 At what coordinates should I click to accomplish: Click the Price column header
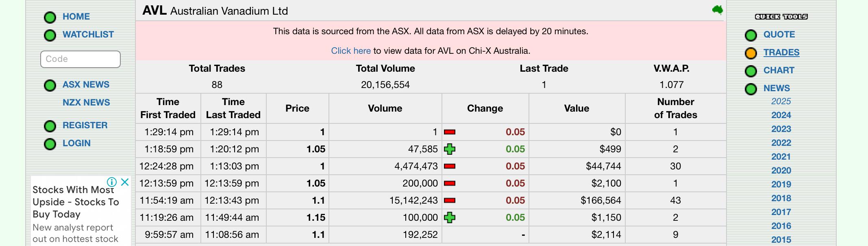tap(297, 108)
